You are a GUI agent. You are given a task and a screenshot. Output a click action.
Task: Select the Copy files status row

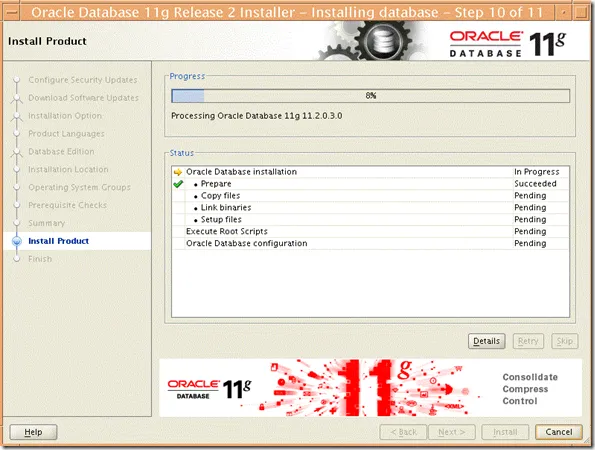[370, 196]
